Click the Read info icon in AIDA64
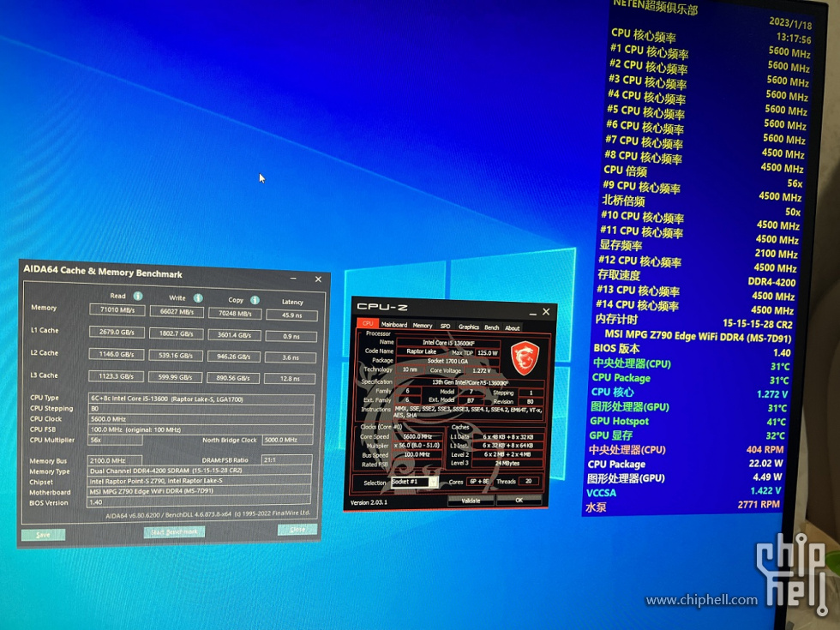 [x=138, y=296]
